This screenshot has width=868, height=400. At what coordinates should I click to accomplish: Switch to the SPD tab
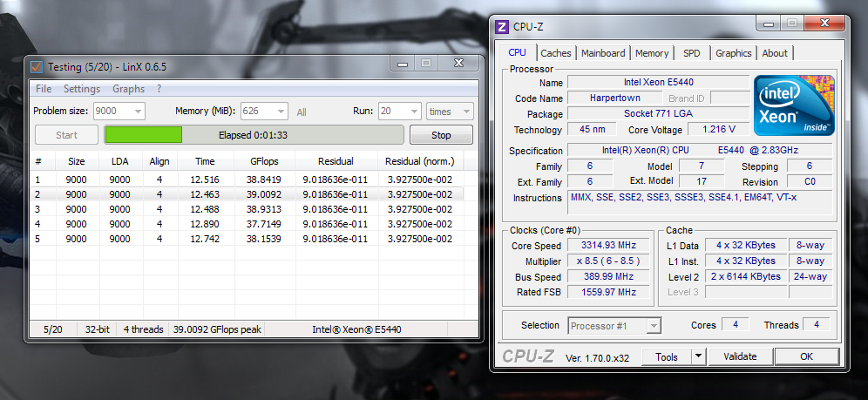click(x=691, y=53)
